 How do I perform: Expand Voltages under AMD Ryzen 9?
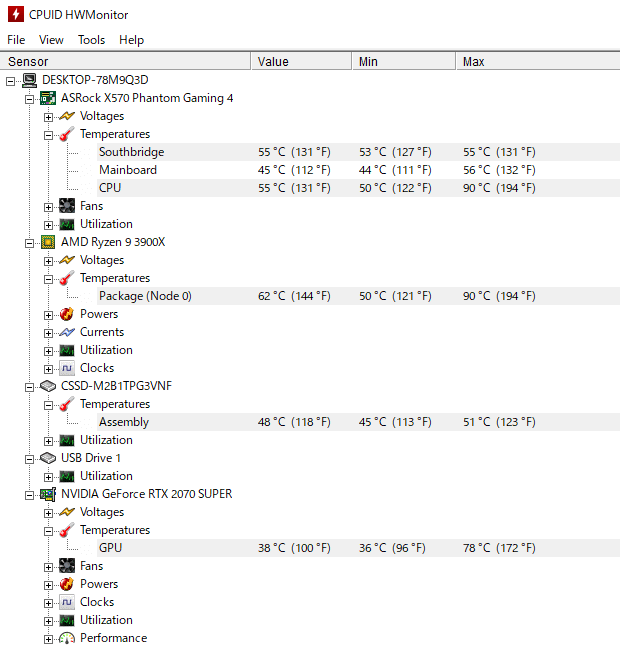tap(49, 262)
